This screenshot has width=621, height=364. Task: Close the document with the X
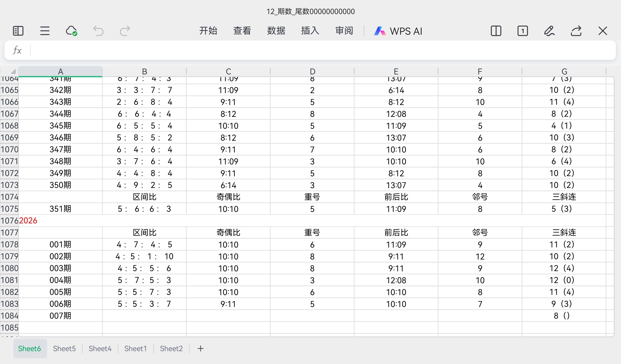pyautogui.click(x=603, y=31)
